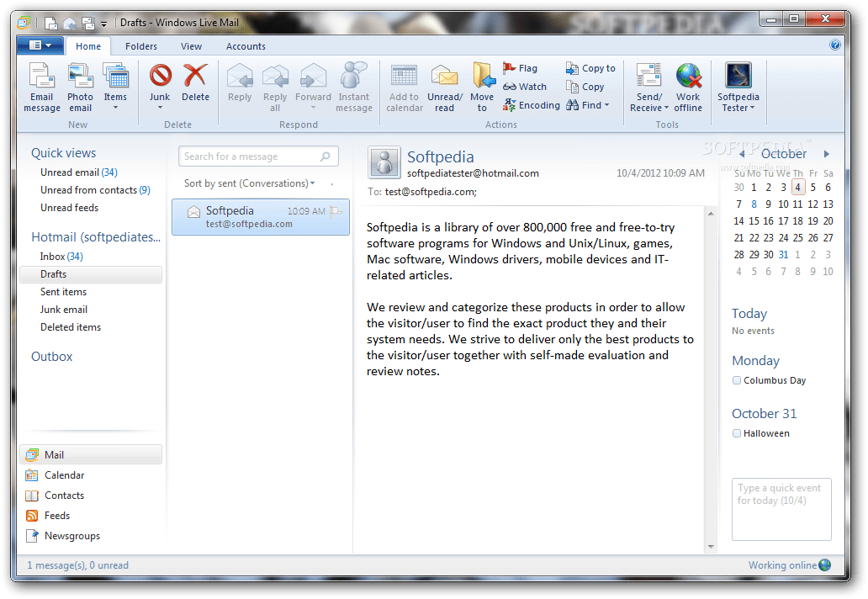Image resolution: width=868 pixels, height=599 pixels.
Task: Open the Help icon
Action: [x=835, y=45]
